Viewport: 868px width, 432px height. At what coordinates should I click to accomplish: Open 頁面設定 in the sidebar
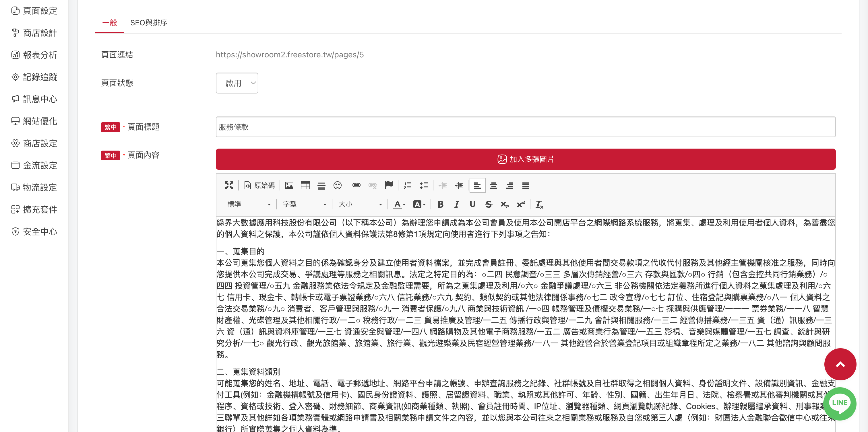pos(34,11)
